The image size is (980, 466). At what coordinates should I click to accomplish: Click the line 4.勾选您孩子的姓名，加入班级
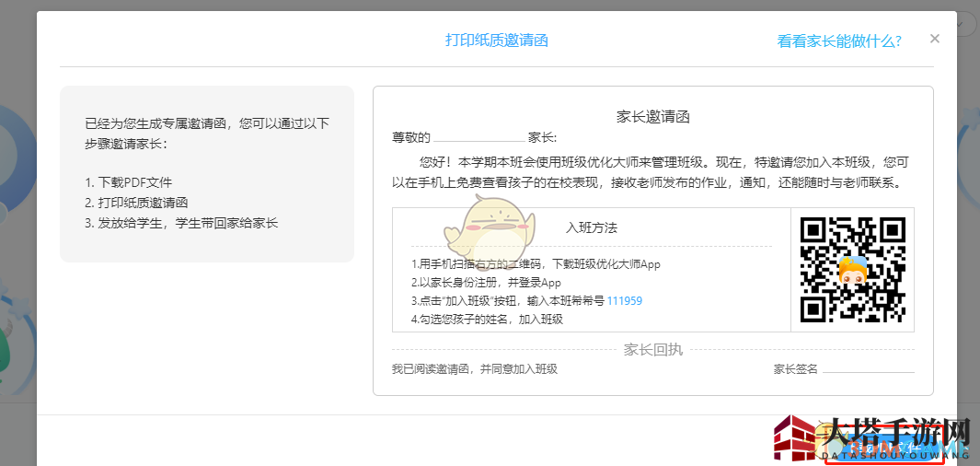click(488, 320)
